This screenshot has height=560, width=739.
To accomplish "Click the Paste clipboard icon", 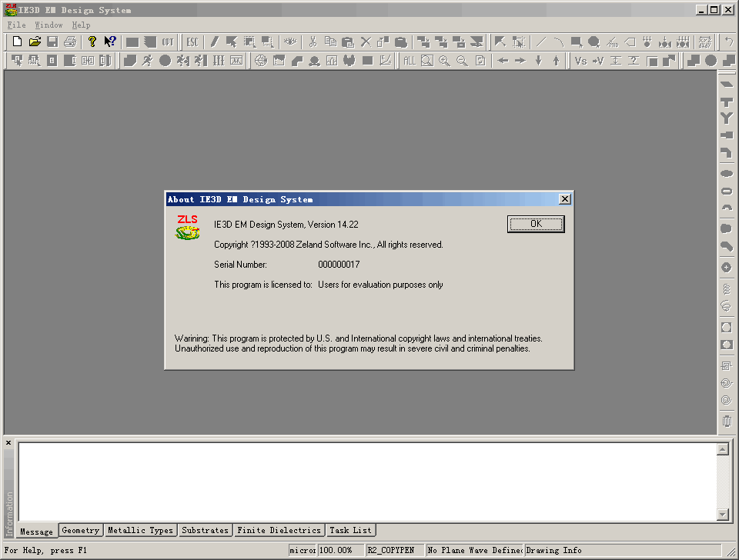I will (x=348, y=42).
